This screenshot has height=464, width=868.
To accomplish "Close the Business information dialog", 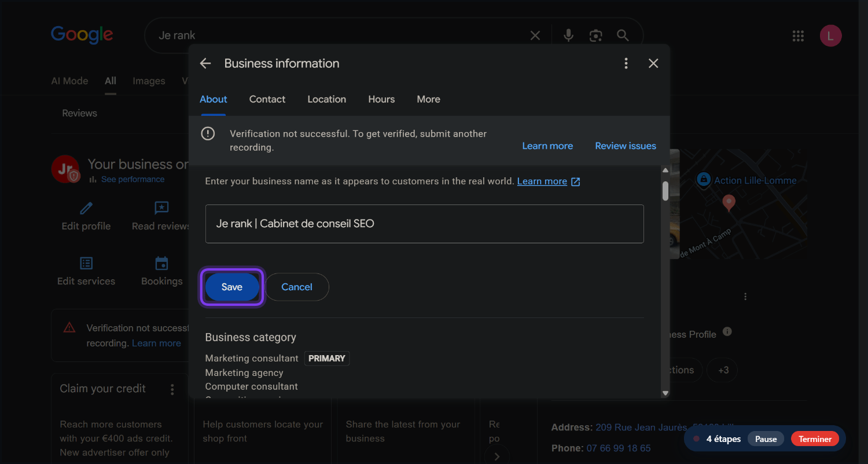I will (653, 64).
